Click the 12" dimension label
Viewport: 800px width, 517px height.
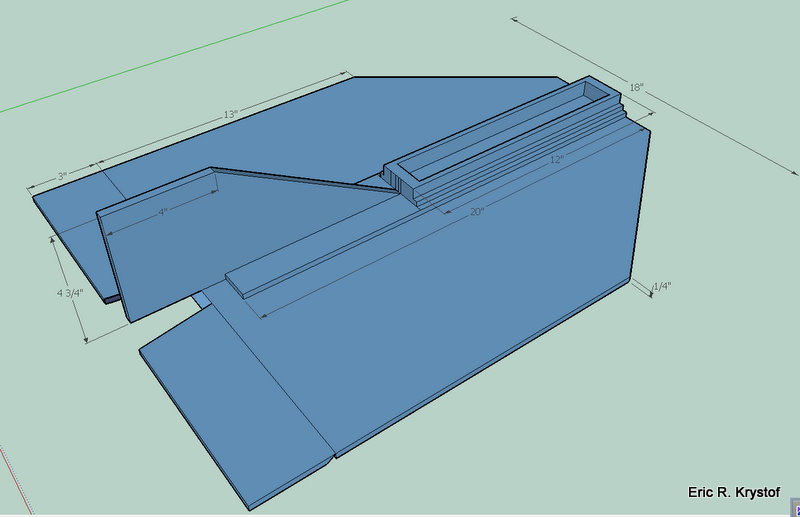point(557,160)
